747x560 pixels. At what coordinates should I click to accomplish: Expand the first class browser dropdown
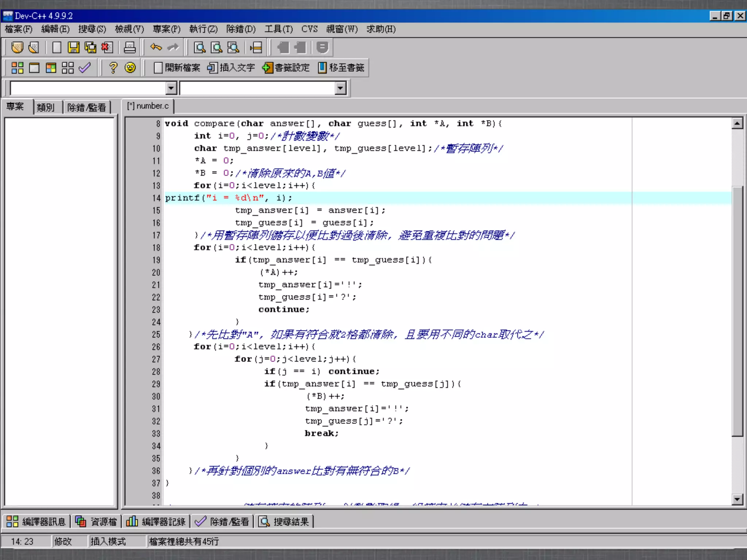click(x=171, y=88)
